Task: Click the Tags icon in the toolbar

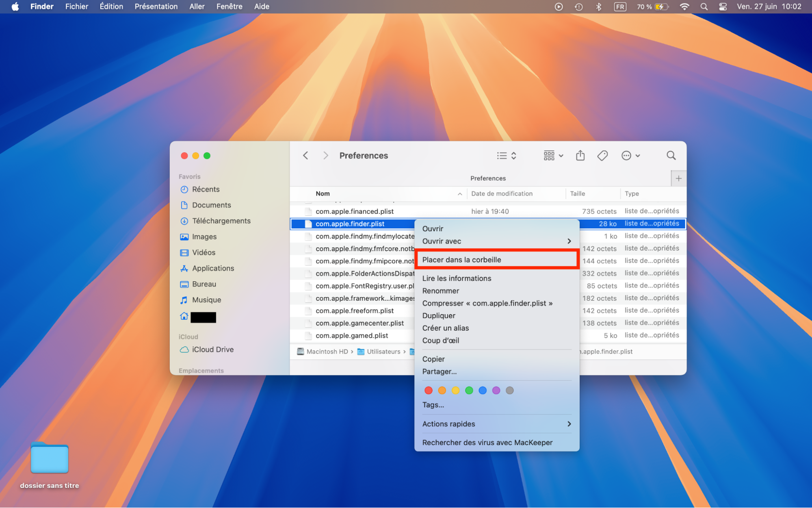Action: [x=602, y=155]
